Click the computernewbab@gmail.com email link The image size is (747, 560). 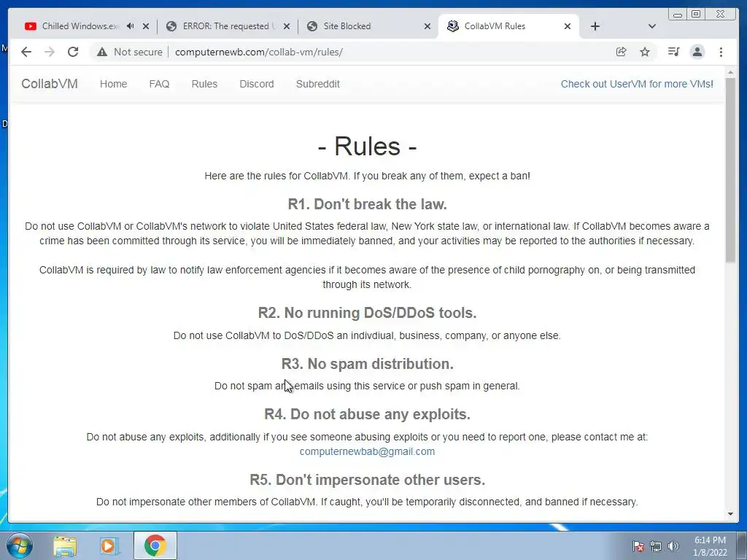(367, 451)
